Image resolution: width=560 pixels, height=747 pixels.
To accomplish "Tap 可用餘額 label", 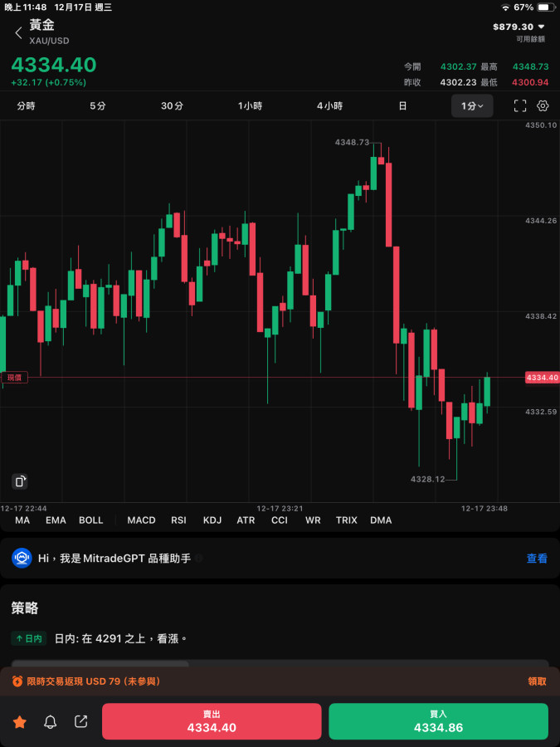I will point(530,39).
